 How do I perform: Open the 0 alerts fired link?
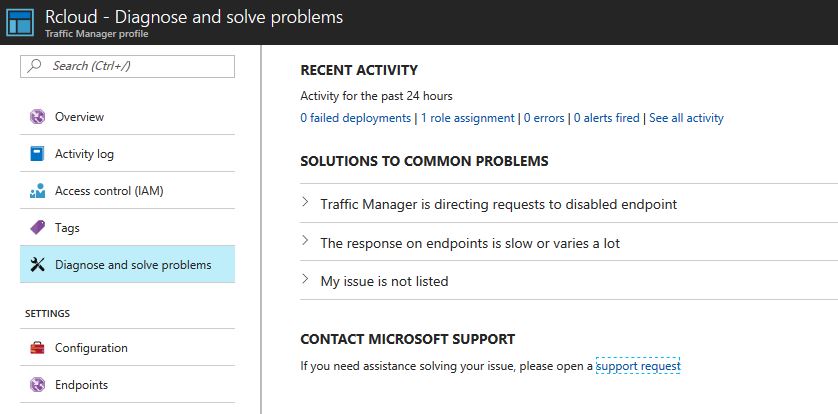[x=607, y=118]
